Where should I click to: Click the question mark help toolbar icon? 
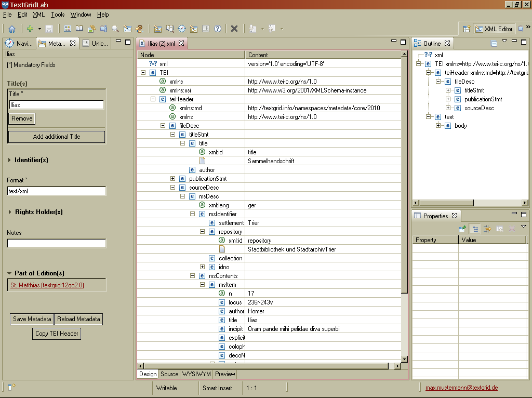click(x=218, y=29)
